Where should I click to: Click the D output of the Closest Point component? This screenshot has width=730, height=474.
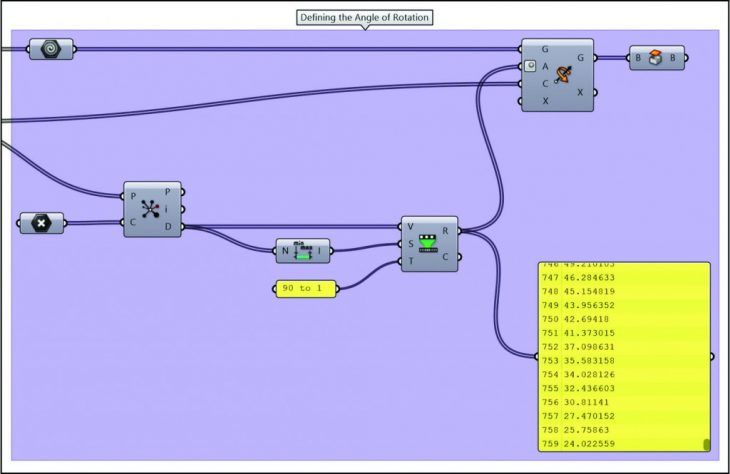pyautogui.click(x=167, y=227)
